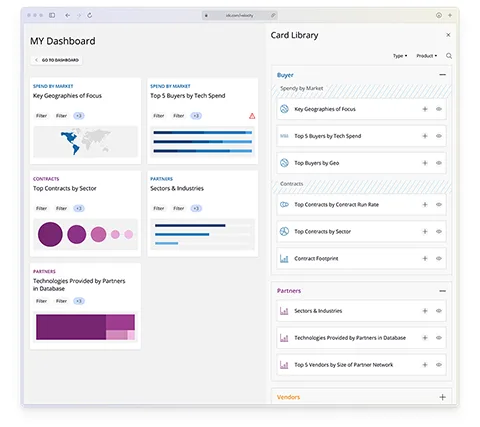Click browser downloads icon
Screen dimensions: 480x427
439,15
